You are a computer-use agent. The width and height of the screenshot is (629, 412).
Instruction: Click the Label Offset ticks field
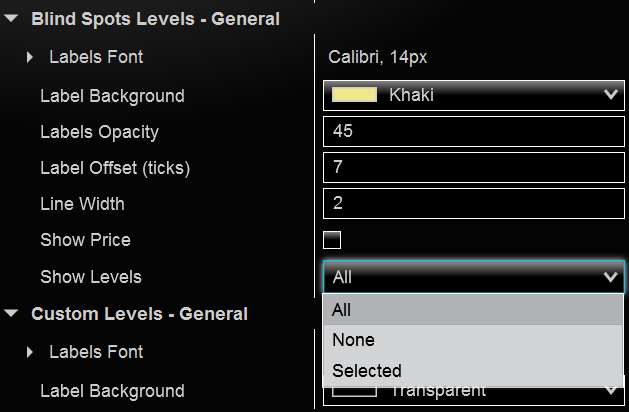pos(474,167)
